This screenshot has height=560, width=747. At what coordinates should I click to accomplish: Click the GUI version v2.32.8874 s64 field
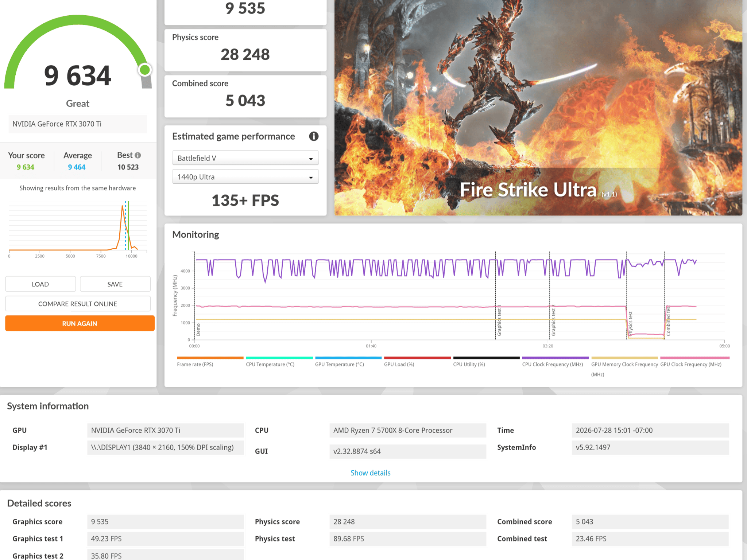408,451
